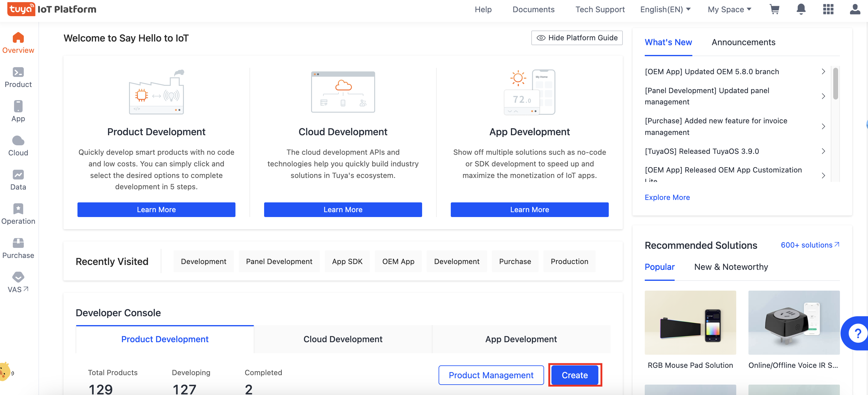
Task: Click the Product Development factory illustration
Action: click(x=156, y=92)
